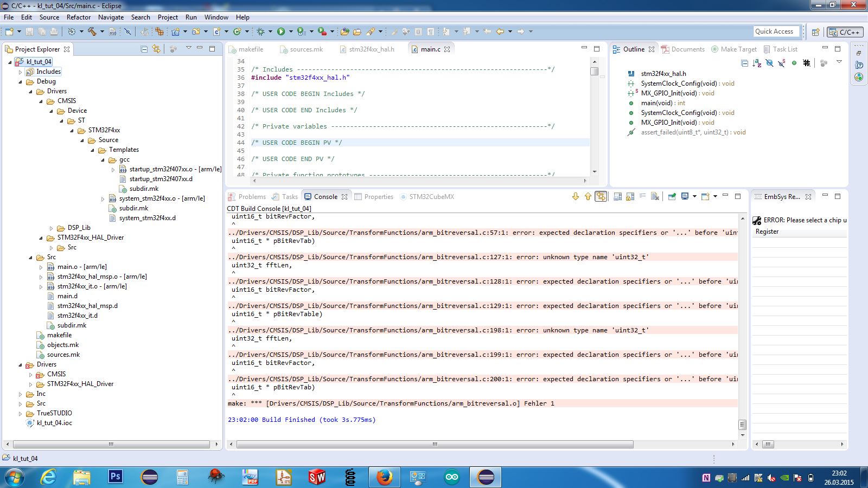Click Collapse All in Outline view
Screen dimensions: 868x488
(x=745, y=63)
